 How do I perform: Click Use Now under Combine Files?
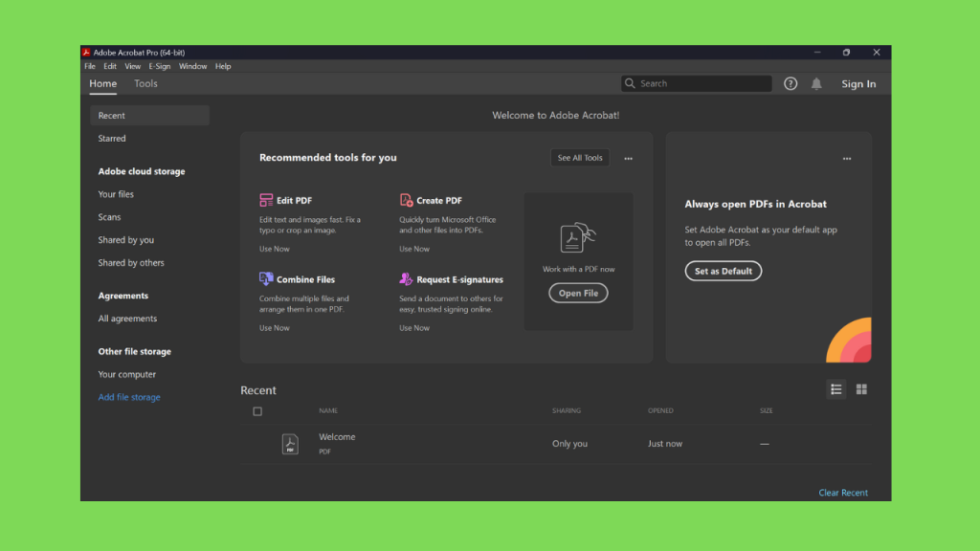click(275, 327)
